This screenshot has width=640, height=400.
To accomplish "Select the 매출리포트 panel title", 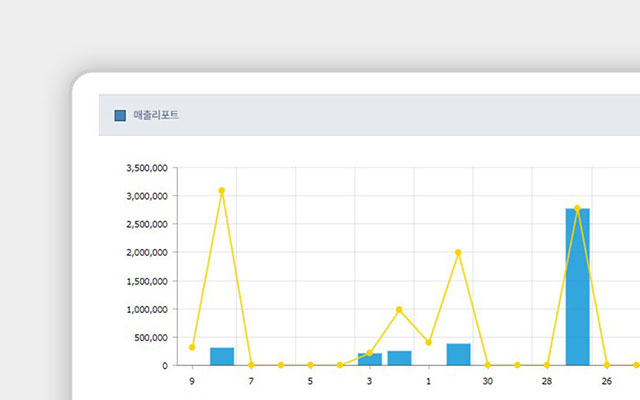I will 156,115.
